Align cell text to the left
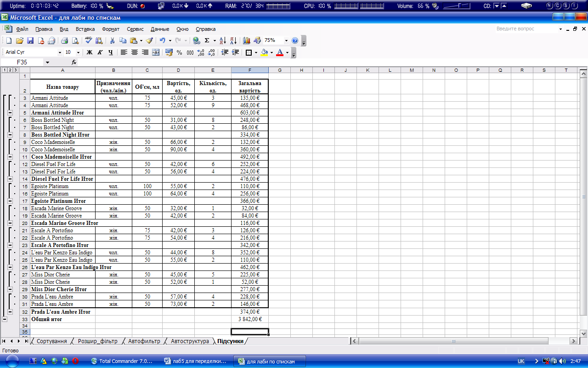This screenshot has height=368, width=588. click(x=124, y=52)
